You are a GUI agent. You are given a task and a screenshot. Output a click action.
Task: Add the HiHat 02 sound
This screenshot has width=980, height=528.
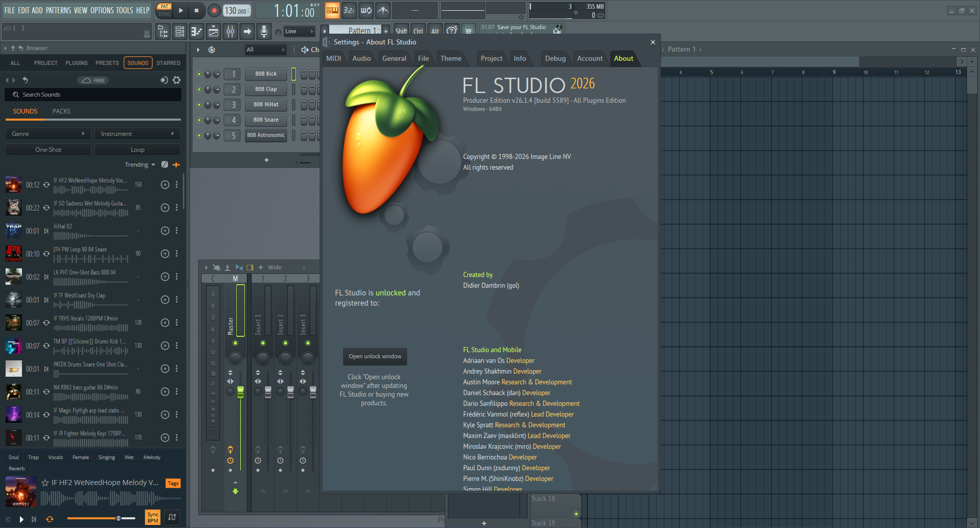165,231
